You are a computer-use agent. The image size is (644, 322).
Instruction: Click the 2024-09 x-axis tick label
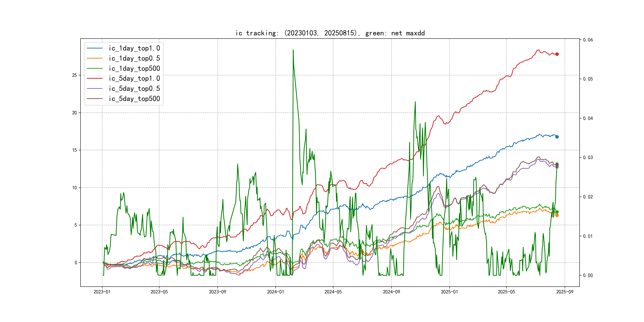pyautogui.click(x=392, y=292)
